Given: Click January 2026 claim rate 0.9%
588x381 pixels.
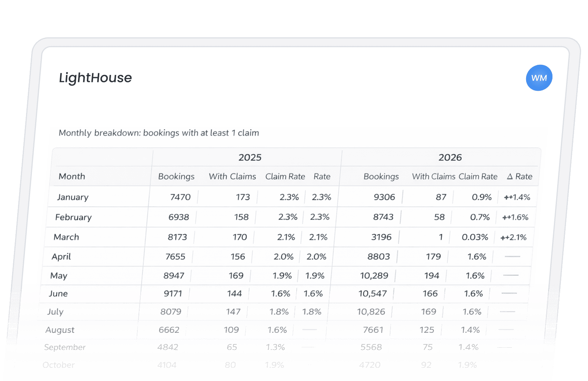Looking at the screenshot, I should pos(482,197).
